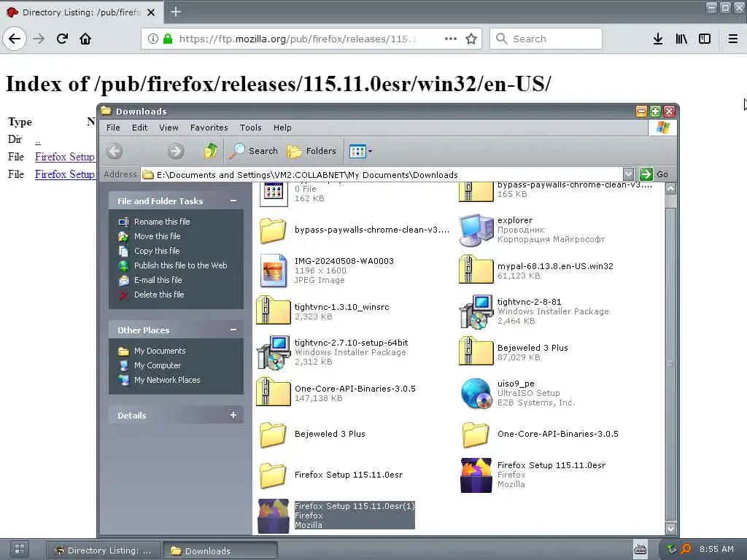Open the browser home page icon
The width and height of the screenshot is (747, 560).
[85, 39]
